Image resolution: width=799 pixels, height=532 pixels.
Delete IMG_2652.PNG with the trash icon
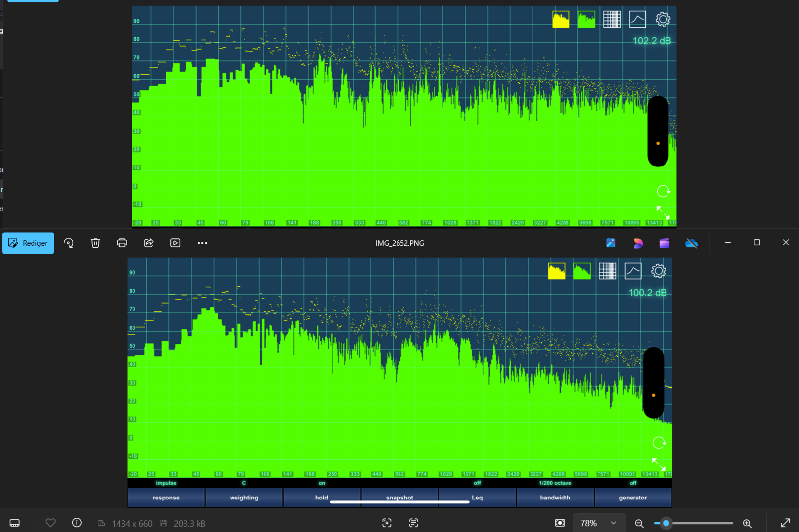pyautogui.click(x=96, y=243)
